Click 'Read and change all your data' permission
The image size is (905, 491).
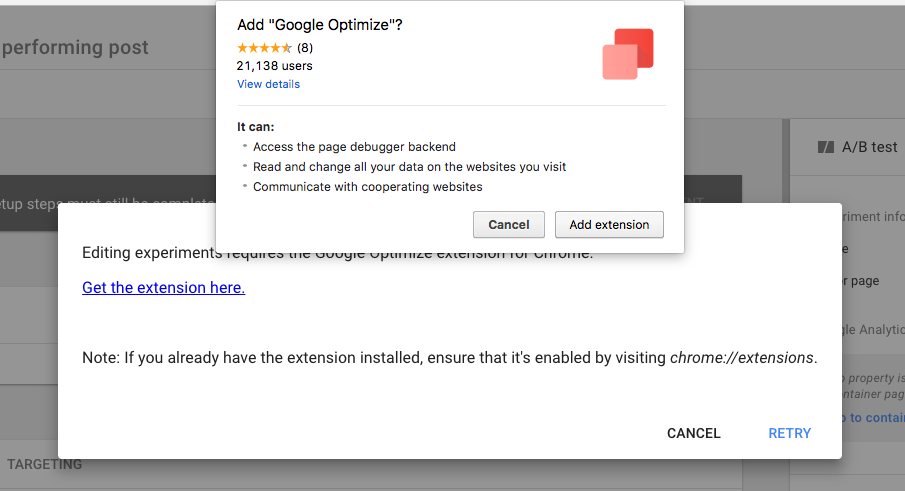click(x=409, y=167)
